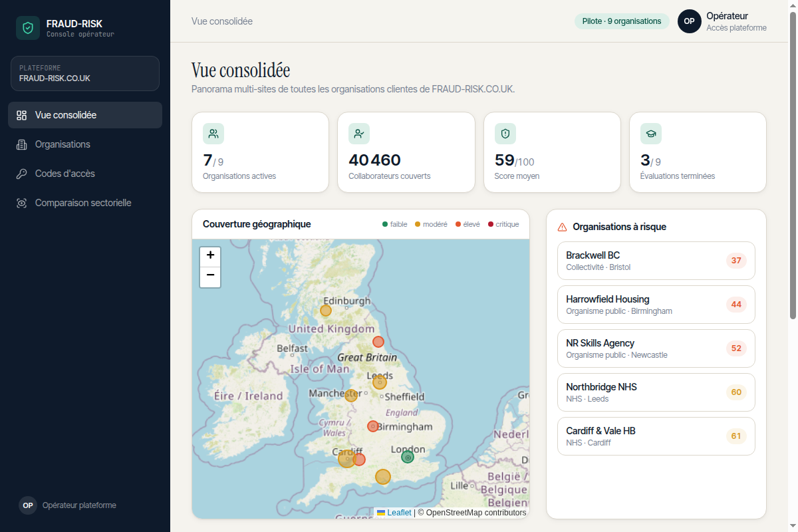The width and height of the screenshot is (798, 532).
Task: Click the score badge 60
Action: tap(736, 392)
